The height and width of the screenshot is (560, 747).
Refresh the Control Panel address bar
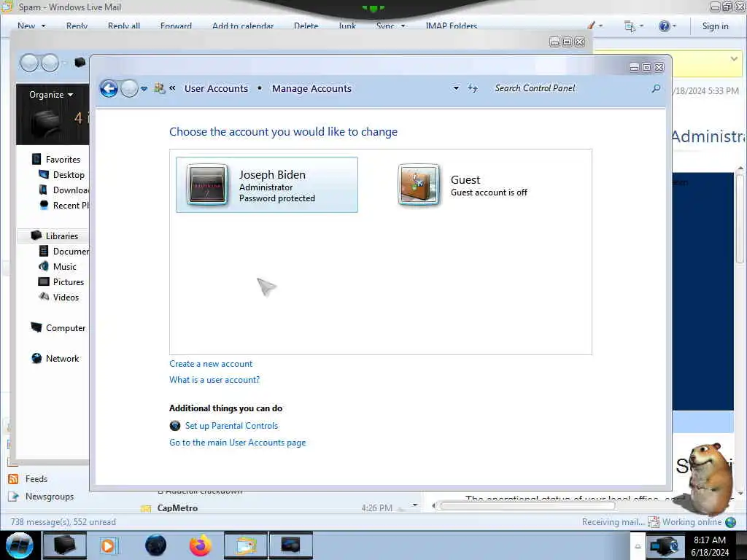click(473, 88)
